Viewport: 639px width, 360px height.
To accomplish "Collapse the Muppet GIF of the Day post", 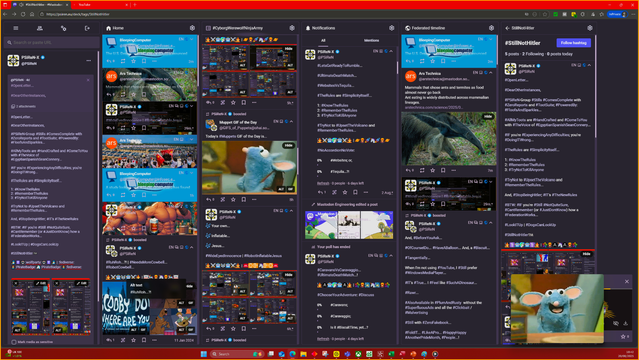I will tap(291, 121).
